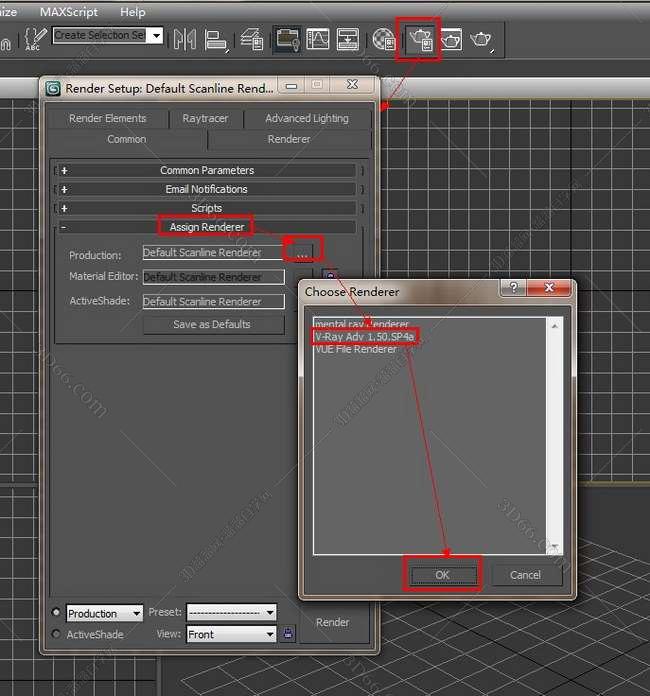Open the Material Editor toolbar icon
The width and height of the screenshot is (650, 696).
(x=384, y=40)
